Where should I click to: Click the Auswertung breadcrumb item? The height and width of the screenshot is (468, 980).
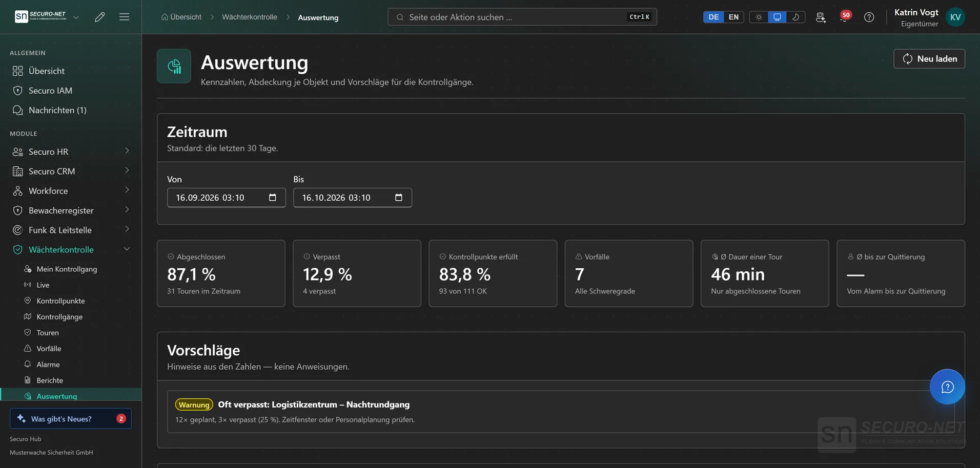click(x=318, y=17)
